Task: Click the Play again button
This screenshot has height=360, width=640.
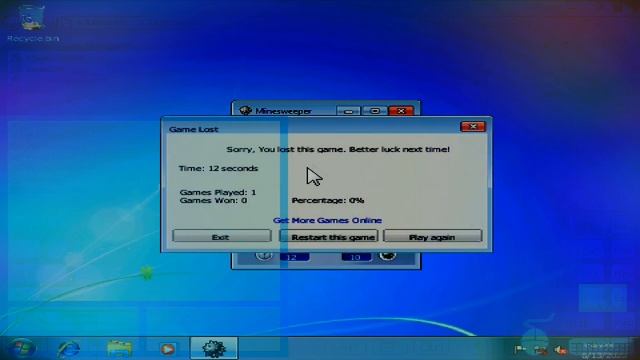Action: [433, 236]
